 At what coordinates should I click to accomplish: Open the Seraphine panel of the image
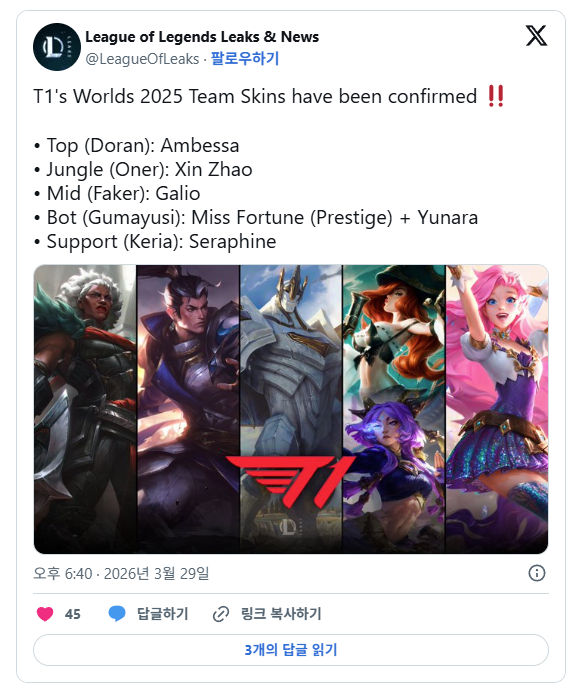pyautogui.click(x=497, y=409)
